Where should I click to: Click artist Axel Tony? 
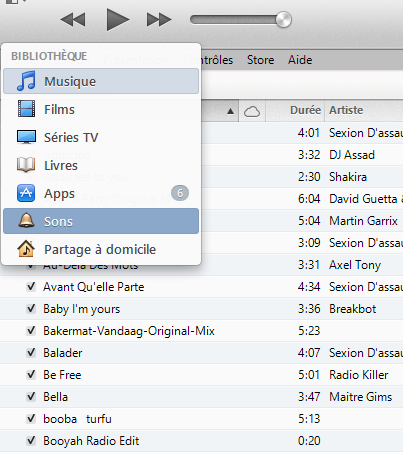click(x=355, y=265)
